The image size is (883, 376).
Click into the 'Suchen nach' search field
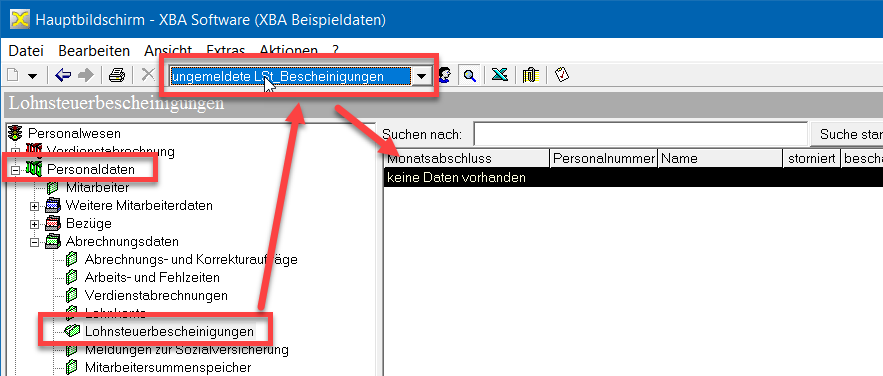pyautogui.click(x=640, y=135)
